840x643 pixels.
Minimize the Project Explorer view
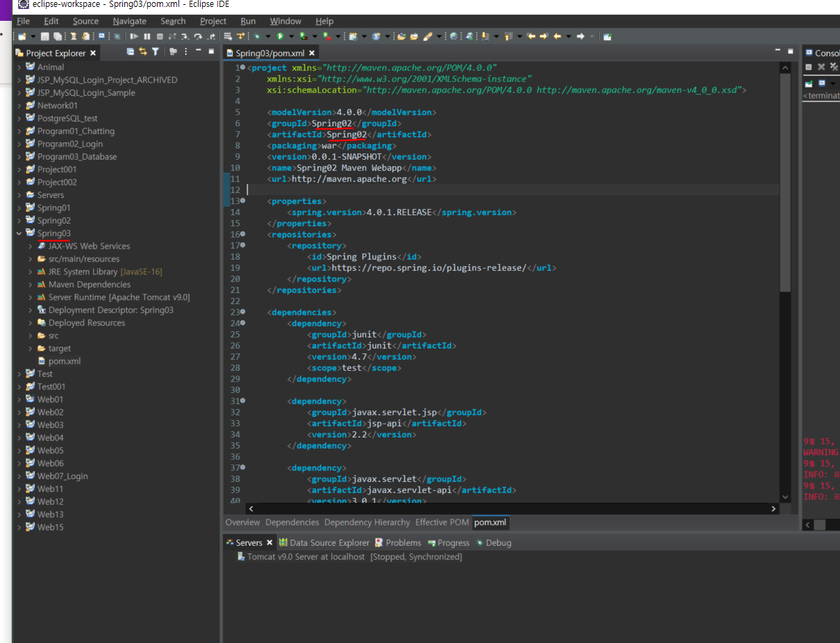pos(198,51)
